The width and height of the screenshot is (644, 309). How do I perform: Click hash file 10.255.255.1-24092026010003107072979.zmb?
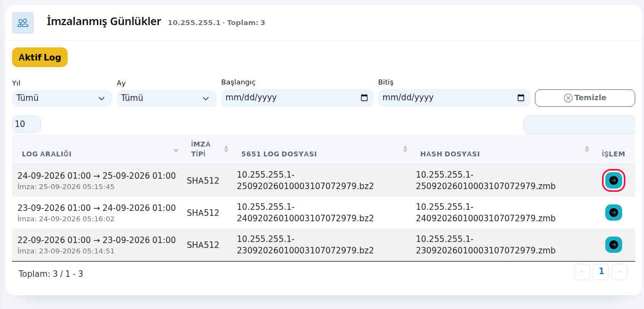[486, 213]
